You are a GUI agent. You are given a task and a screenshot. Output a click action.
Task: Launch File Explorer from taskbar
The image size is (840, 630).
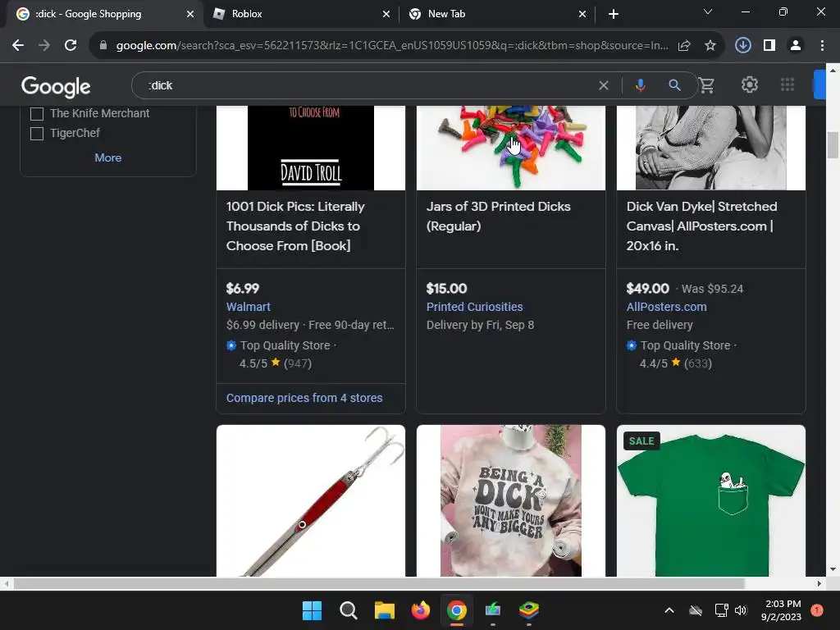point(384,610)
